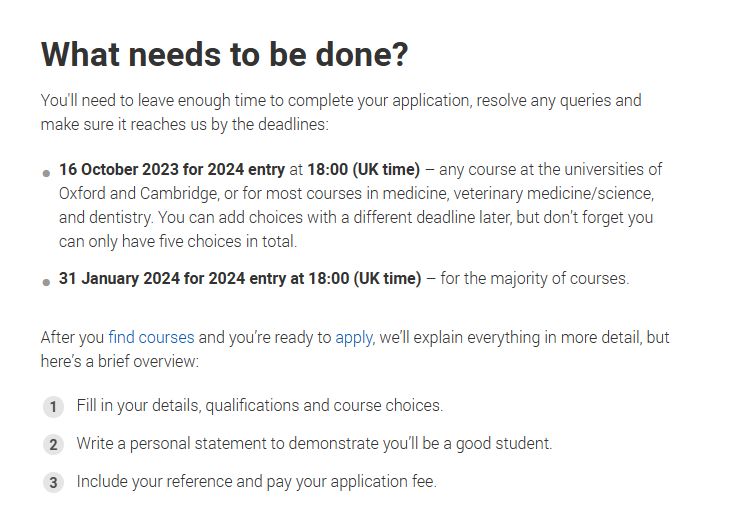Click 'medicine, veterinary medicine/science' text
Image resolution: width=731 pixels, height=511 pixels.
[x=517, y=193]
